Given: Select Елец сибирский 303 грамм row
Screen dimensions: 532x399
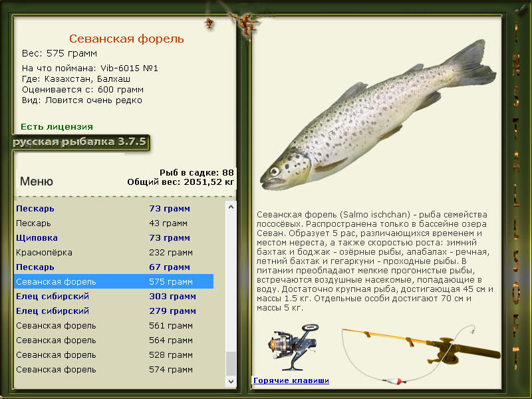Looking at the screenshot, I should click(114, 296).
